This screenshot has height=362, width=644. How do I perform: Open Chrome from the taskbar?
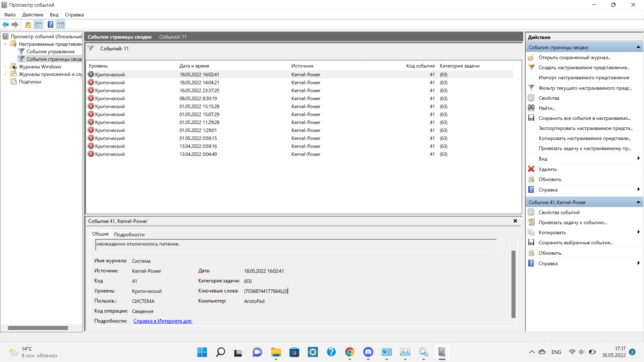(350, 352)
